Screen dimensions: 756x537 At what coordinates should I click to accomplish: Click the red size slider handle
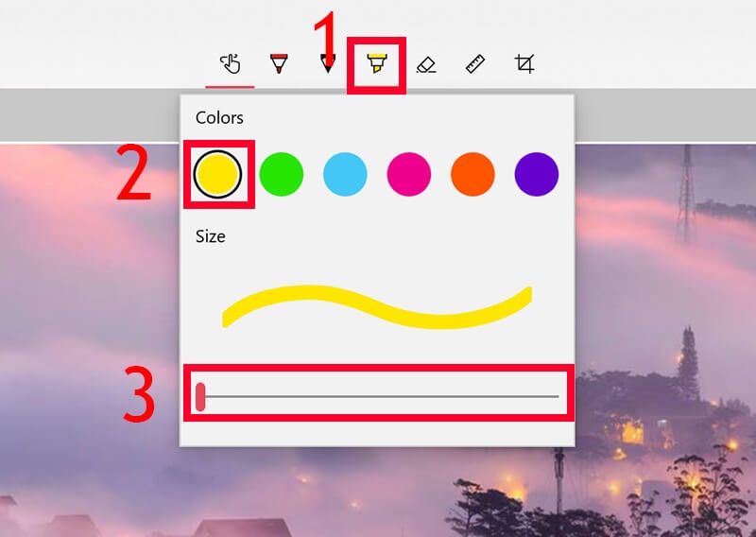click(200, 396)
